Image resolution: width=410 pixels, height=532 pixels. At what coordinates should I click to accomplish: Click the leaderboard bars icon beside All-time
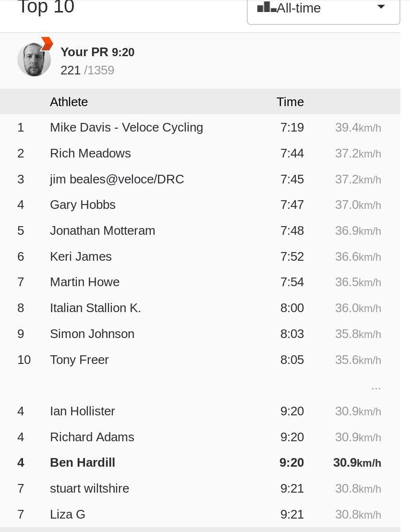[266, 8]
